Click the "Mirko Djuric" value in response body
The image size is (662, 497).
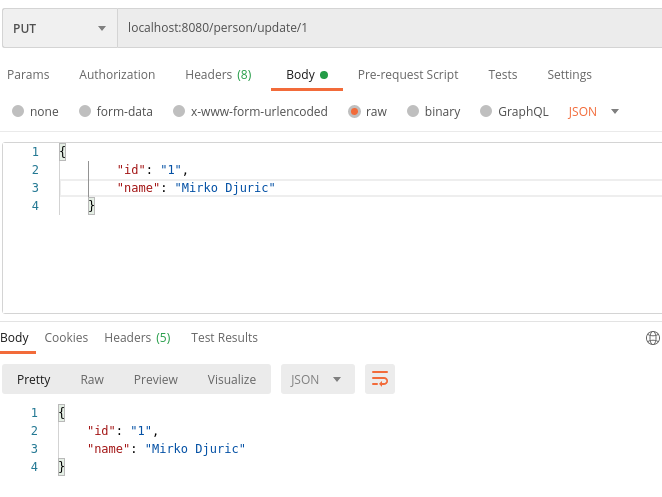tap(195, 448)
